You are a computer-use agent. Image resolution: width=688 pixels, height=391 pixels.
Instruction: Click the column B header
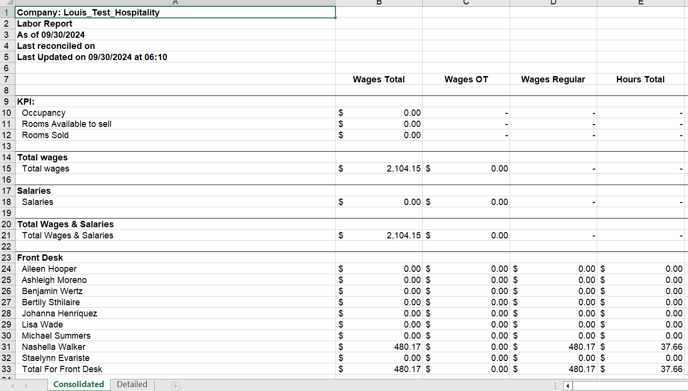pyautogui.click(x=379, y=3)
